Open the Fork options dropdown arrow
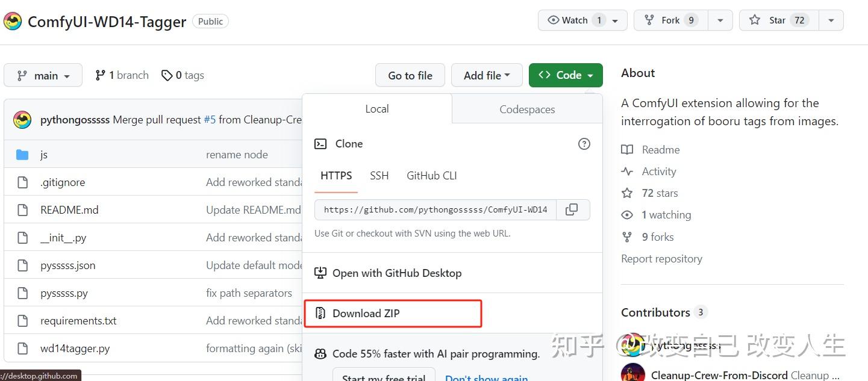Screen dimensions: 868x381 [720, 20]
